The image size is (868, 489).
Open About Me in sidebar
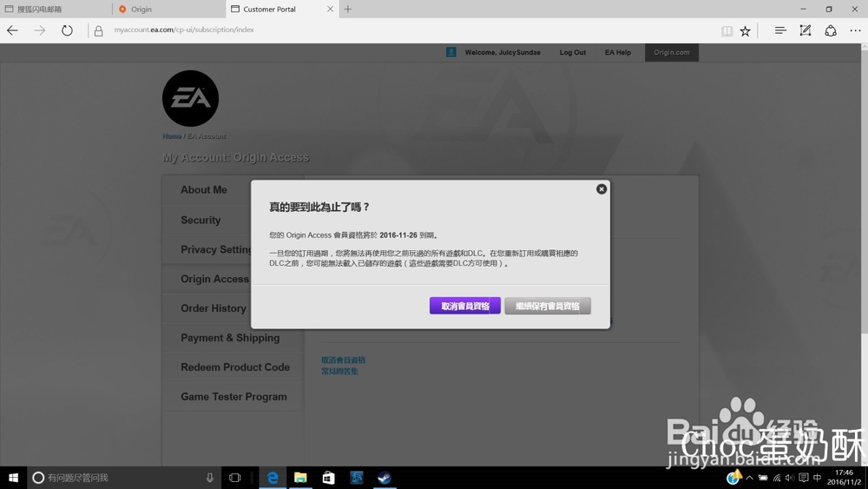click(x=204, y=190)
